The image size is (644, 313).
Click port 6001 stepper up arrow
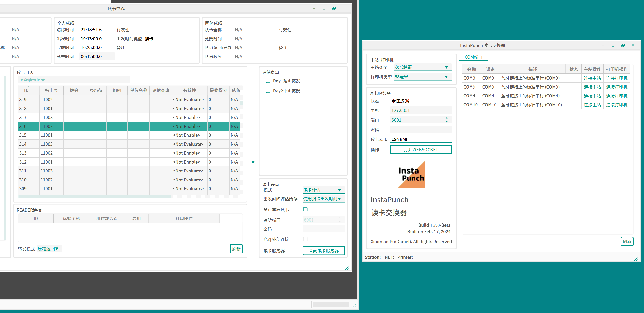(447, 118)
